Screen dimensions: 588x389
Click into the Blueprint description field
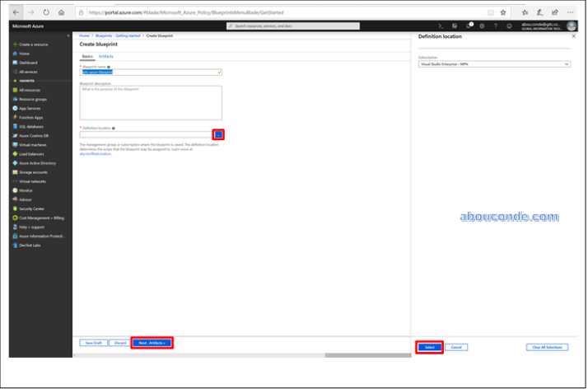click(x=151, y=102)
